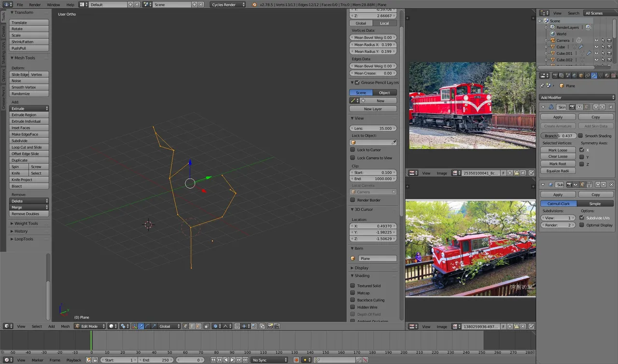The image size is (618, 364).
Task: Open the No Sync dropdown
Action: click(x=269, y=360)
